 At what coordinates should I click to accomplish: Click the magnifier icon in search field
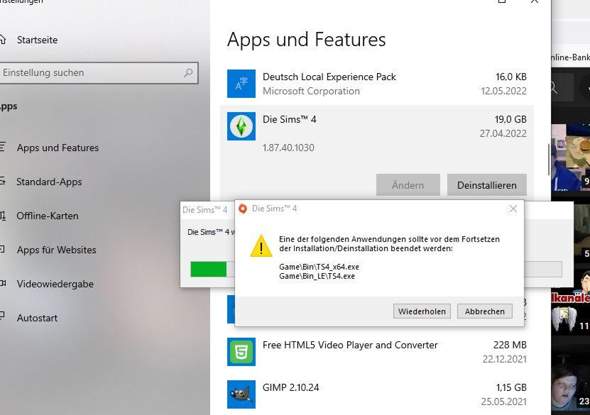(188, 73)
